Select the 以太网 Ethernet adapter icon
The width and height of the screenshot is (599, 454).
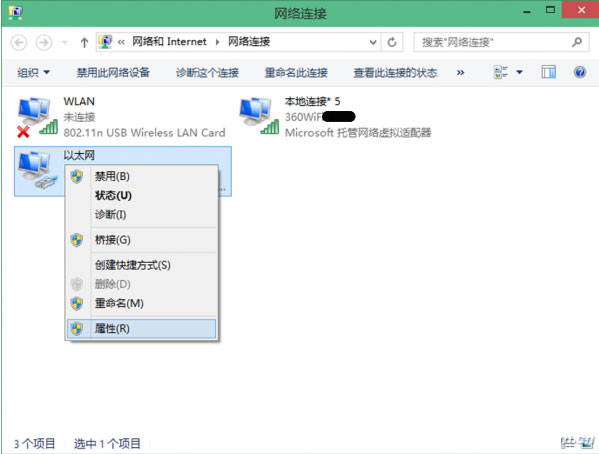pos(37,170)
